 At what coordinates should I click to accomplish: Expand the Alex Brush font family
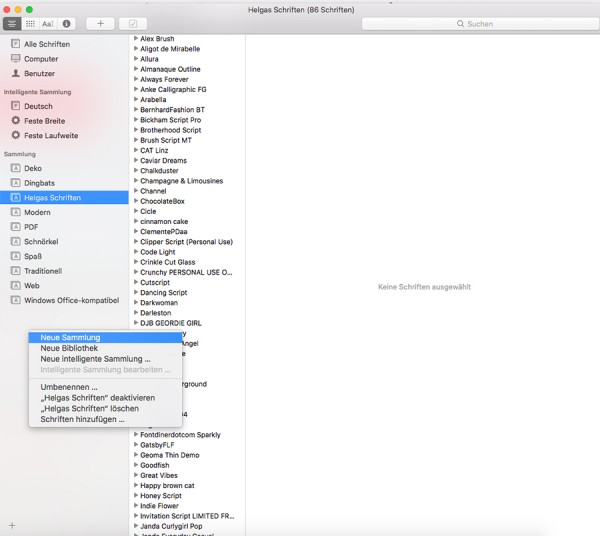click(x=136, y=38)
